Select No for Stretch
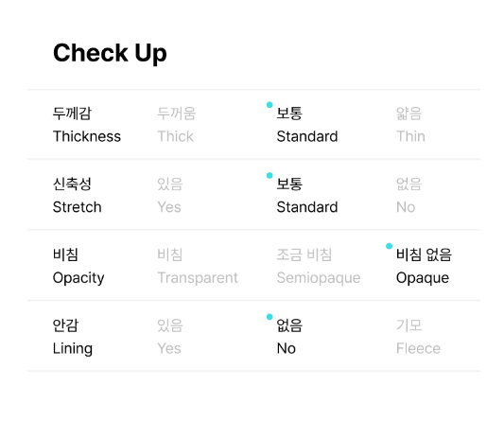This screenshot has height=421, width=504. (x=408, y=196)
